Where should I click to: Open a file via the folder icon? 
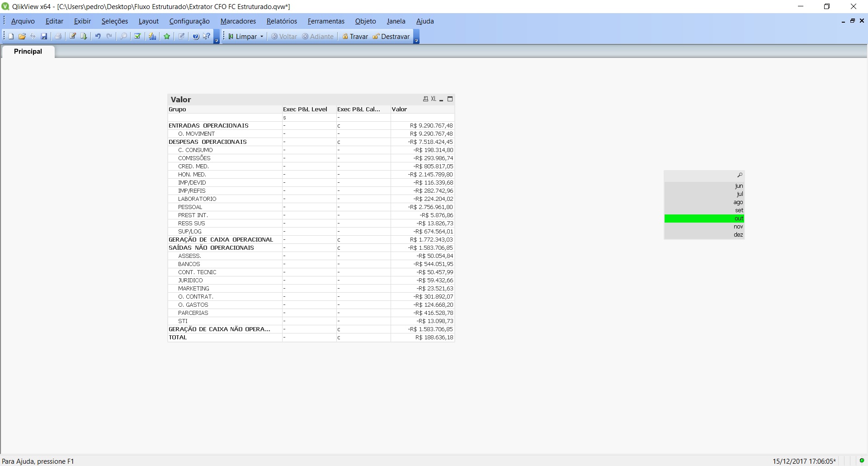click(x=22, y=37)
